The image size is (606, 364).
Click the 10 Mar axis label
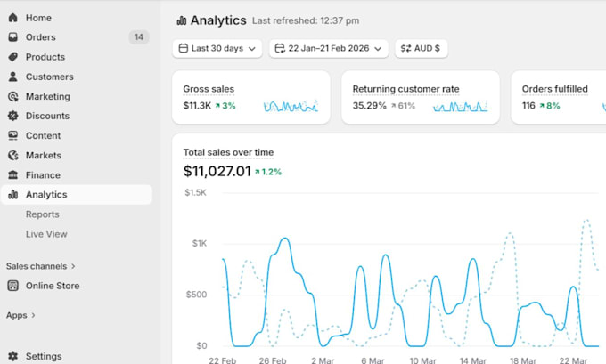(x=422, y=360)
